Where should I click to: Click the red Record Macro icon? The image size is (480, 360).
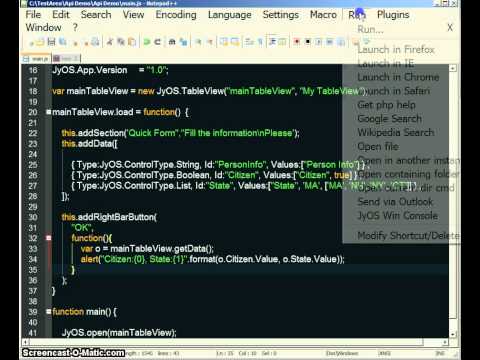[x=297, y=42]
